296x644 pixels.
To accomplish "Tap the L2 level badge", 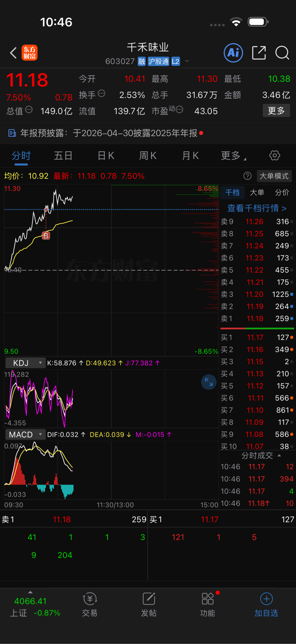I will coord(175,61).
